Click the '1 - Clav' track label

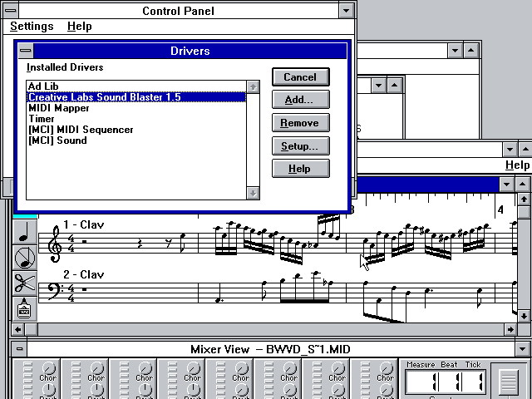pyautogui.click(x=83, y=224)
